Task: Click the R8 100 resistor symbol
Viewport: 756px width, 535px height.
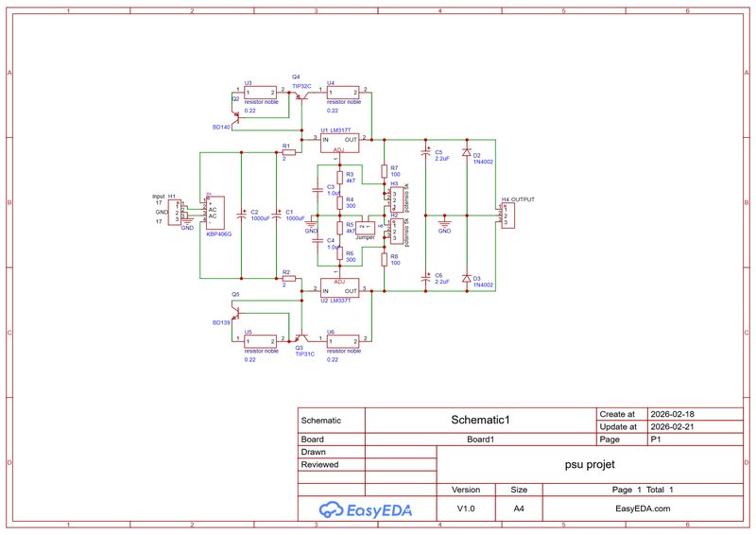Action: [385, 260]
